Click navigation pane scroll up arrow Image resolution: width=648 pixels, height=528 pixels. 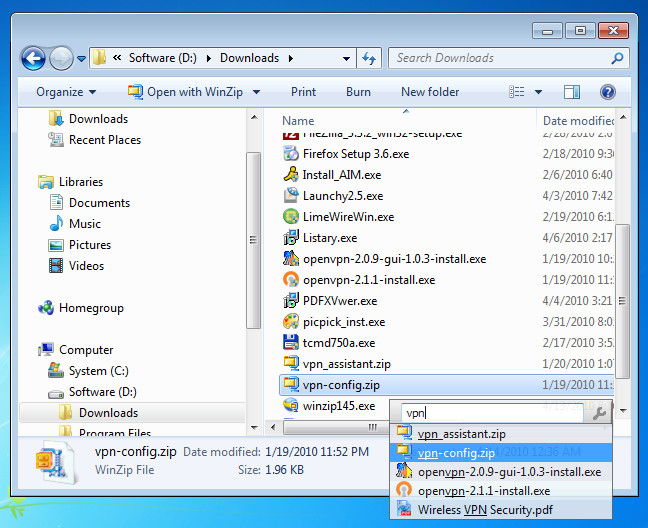coord(254,118)
